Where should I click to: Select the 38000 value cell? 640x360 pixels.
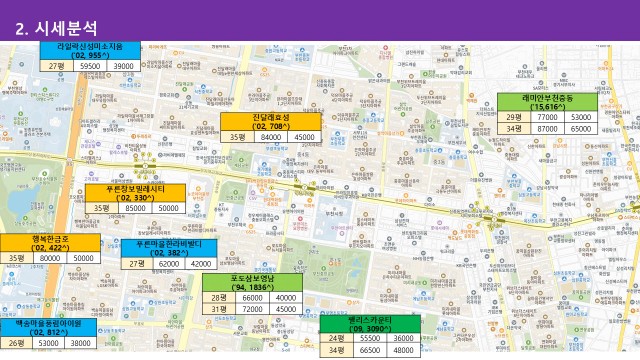click(80, 343)
